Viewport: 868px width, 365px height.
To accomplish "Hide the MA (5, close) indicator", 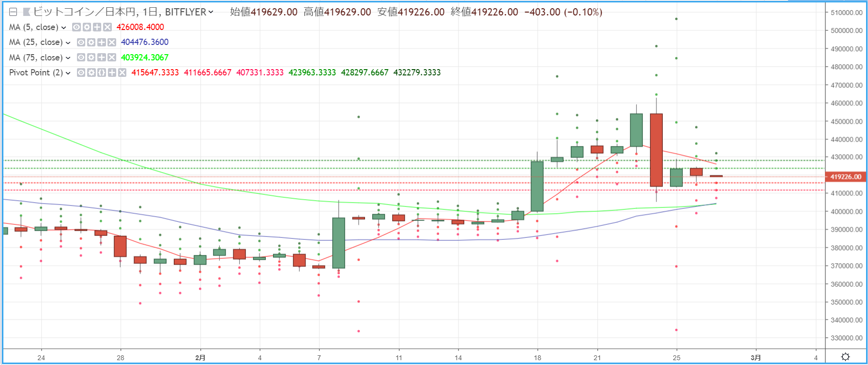I will (x=76, y=27).
